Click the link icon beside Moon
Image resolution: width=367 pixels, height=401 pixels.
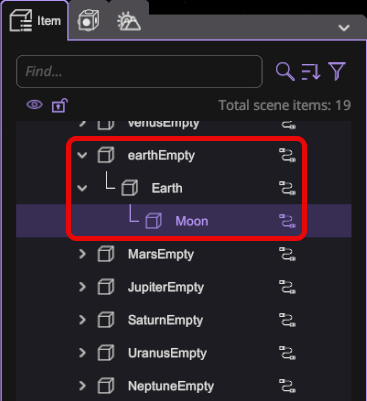[x=287, y=221]
